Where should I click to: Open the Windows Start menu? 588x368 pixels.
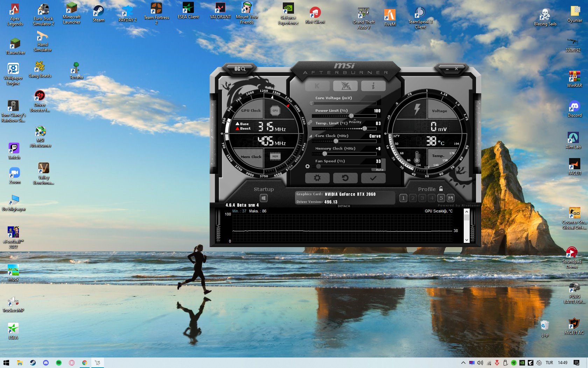pyautogui.click(x=6, y=363)
